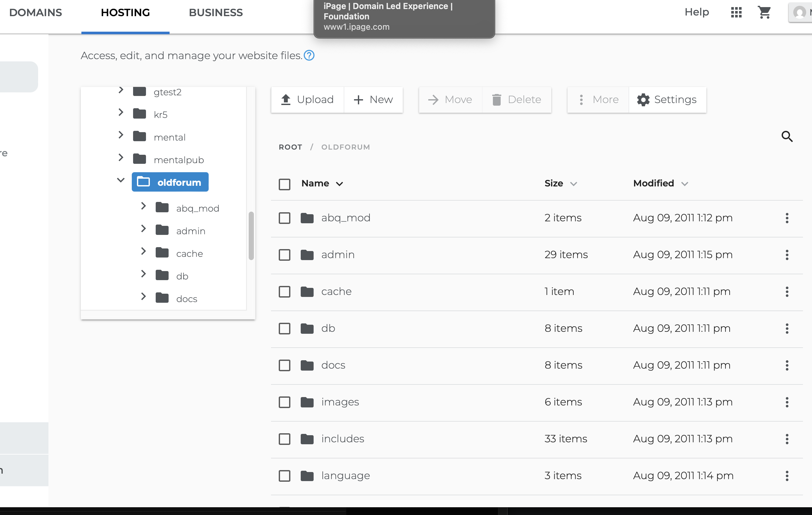
Task: Click the folder tree scrollbar thumb
Action: click(x=251, y=236)
